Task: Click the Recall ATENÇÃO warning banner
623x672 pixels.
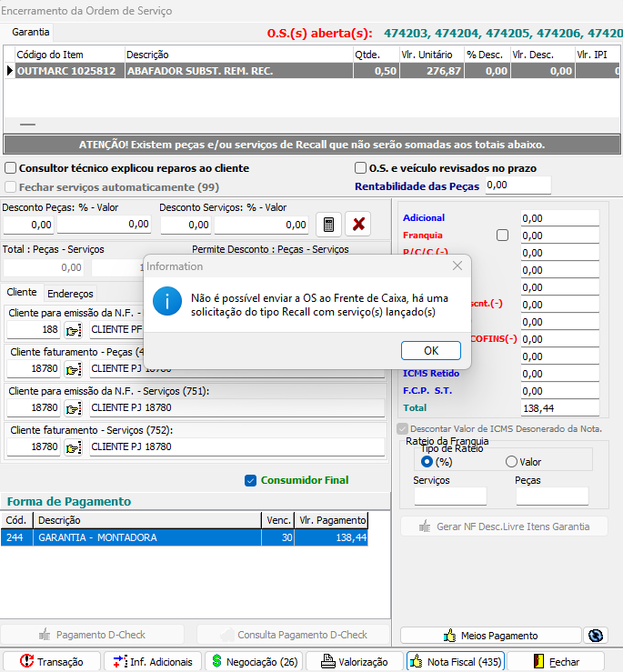Action: coord(312,145)
